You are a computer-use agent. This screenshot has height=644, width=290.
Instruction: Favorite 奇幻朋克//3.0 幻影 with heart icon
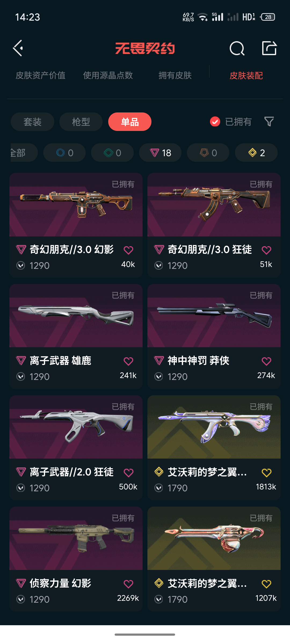point(128,250)
